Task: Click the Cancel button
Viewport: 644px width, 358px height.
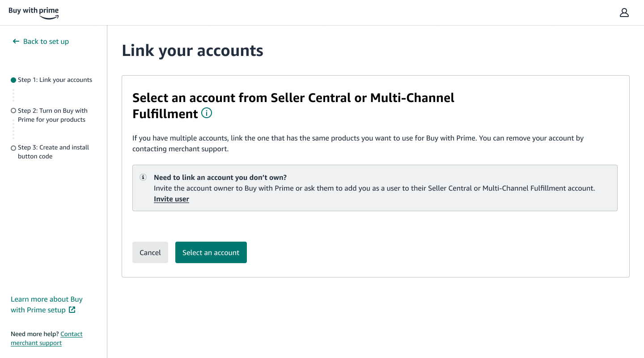Action: click(150, 252)
